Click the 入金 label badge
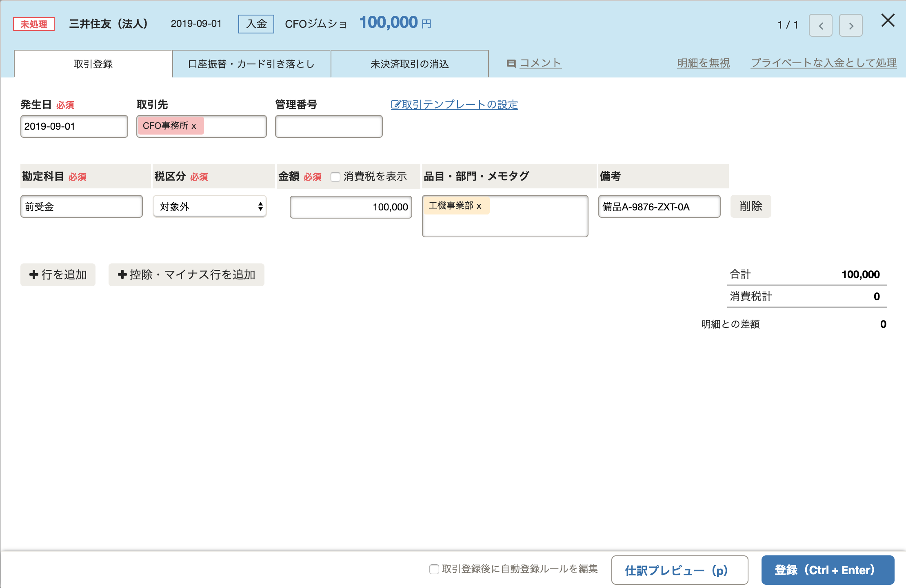The image size is (906, 588). [256, 24]
